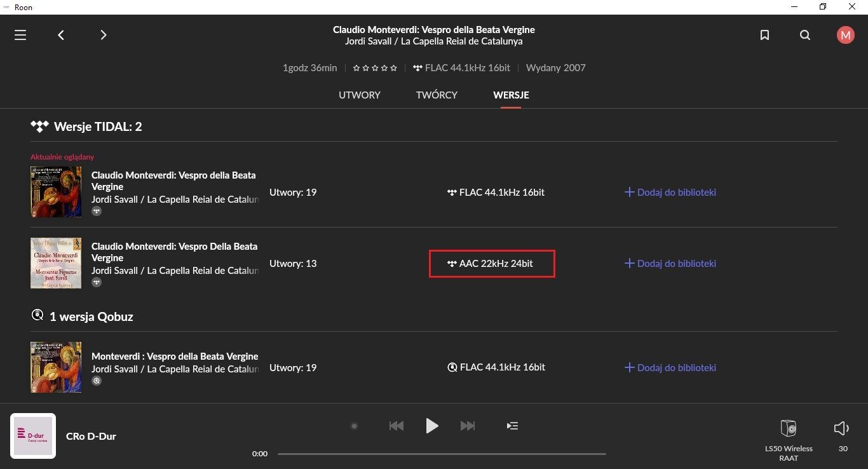The height and width of the screenshot is (469, 868).
Task: Skip to next track
Action: point(468,426)
